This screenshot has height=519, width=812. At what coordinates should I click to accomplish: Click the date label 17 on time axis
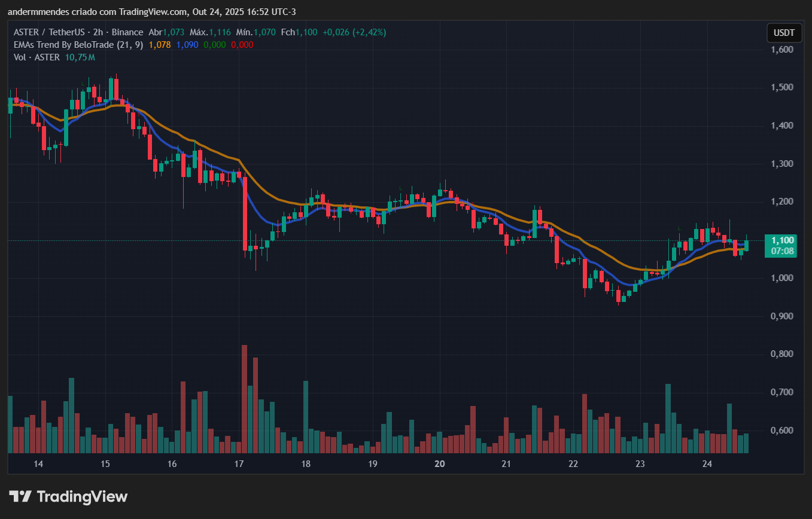[x=239, y=464]
